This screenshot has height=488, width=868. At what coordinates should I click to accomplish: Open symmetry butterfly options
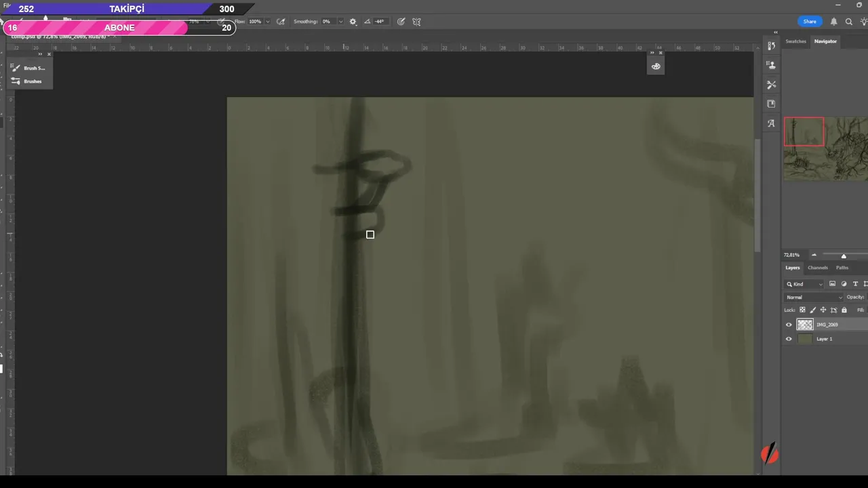[416, 22]
